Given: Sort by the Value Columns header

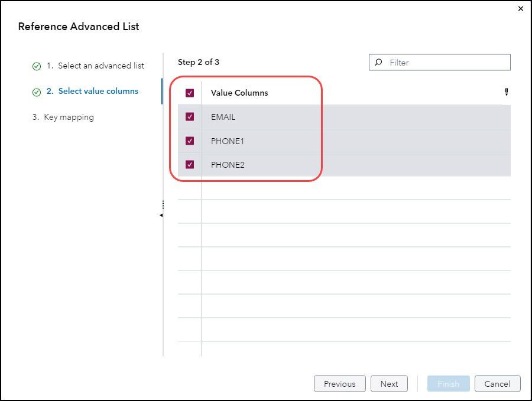Looking at the screenshot, I should [239, 93].
